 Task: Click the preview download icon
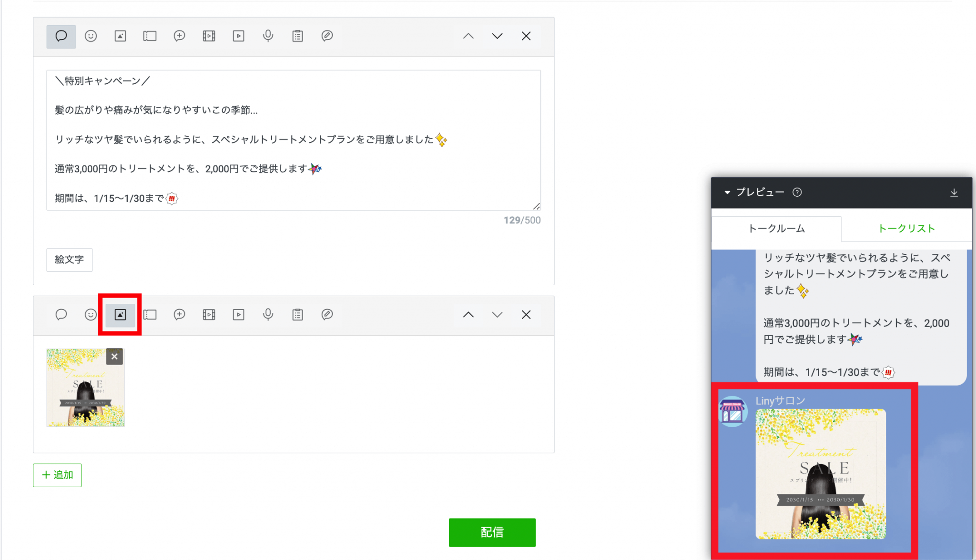(954, 192)
